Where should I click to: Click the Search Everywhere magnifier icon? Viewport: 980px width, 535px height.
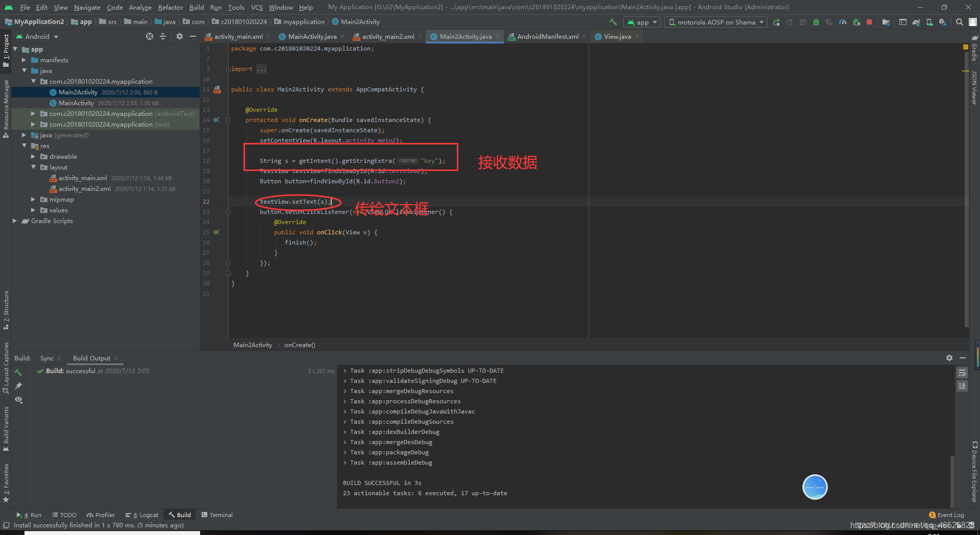click(x=960, y=22)
